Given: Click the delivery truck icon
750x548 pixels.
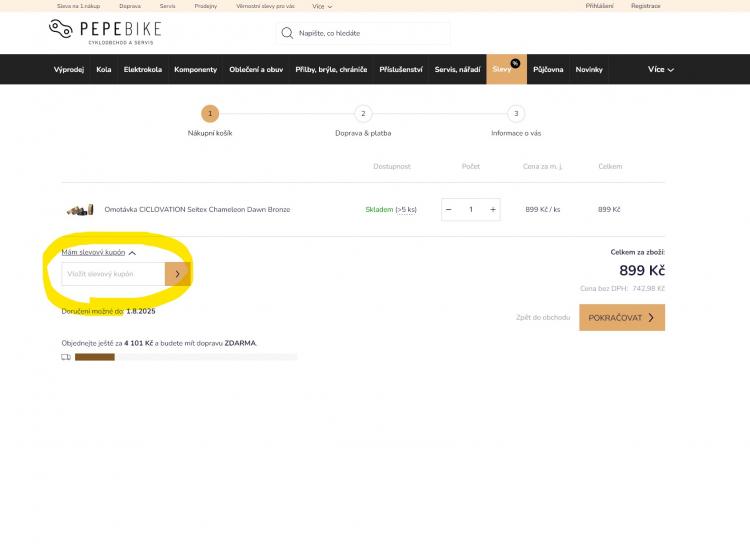Looking at the screenshot, I should click(66, 357).
